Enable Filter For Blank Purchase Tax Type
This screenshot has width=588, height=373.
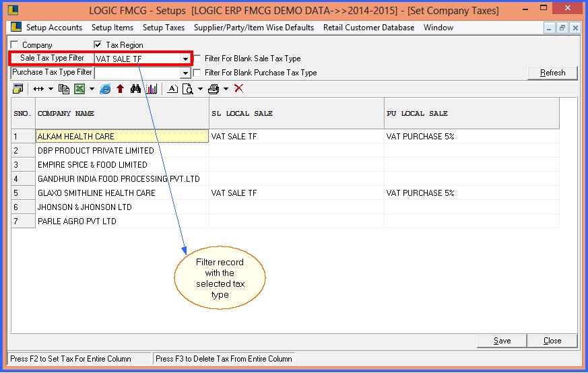tap(197, 72)
